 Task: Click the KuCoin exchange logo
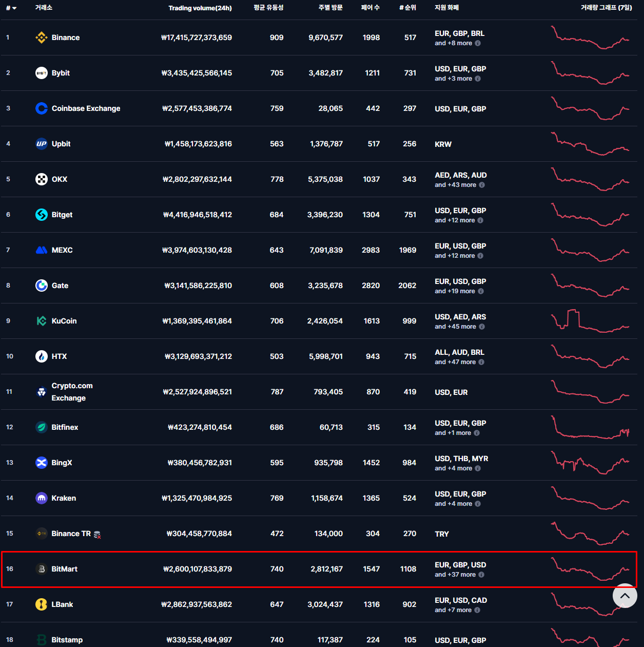[42, 321]
